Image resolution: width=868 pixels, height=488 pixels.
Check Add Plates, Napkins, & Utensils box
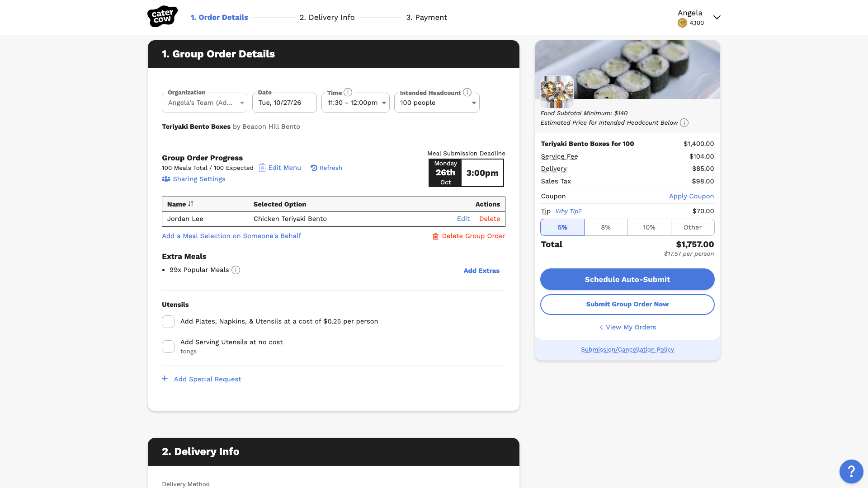click(168, 322)
